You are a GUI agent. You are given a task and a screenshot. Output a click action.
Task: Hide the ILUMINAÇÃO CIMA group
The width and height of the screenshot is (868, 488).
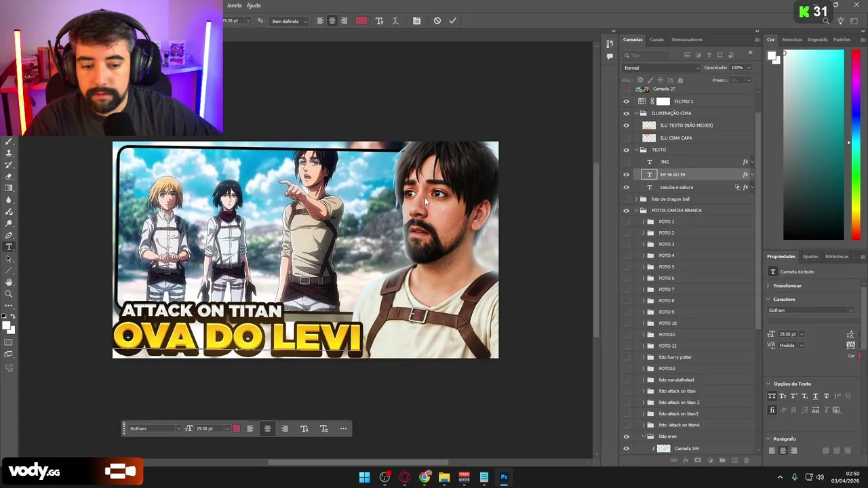626,113
